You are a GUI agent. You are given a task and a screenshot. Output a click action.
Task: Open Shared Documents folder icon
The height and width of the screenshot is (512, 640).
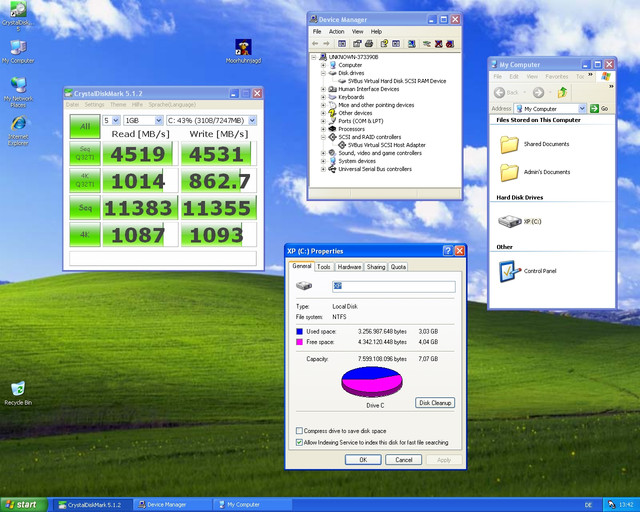coord(509,145)
